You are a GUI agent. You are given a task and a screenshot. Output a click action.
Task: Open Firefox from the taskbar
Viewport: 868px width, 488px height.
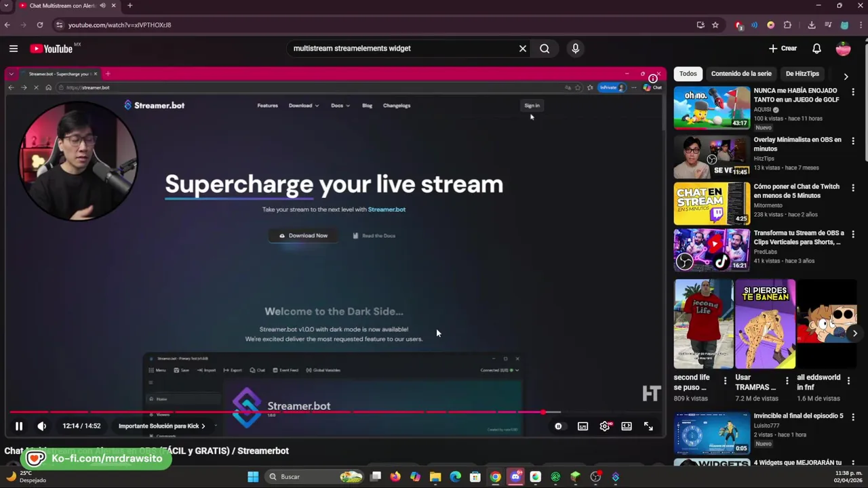coord(395,477)
